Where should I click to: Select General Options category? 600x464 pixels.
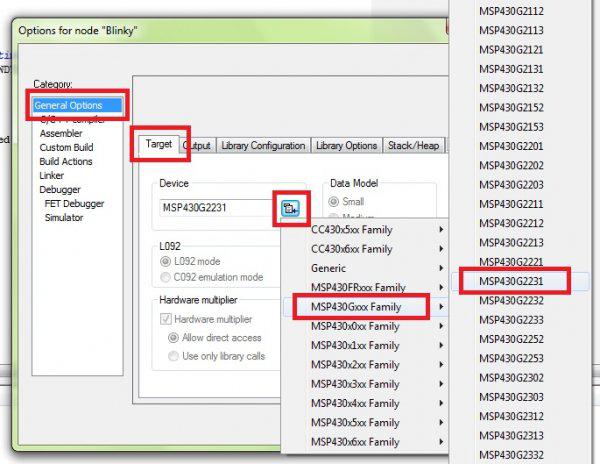click(77, 105)
